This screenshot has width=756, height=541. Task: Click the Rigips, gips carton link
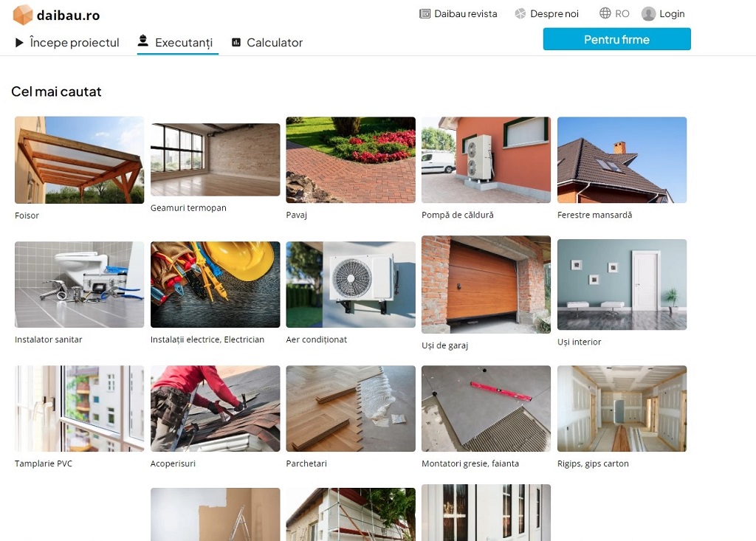tap(593, 464)
